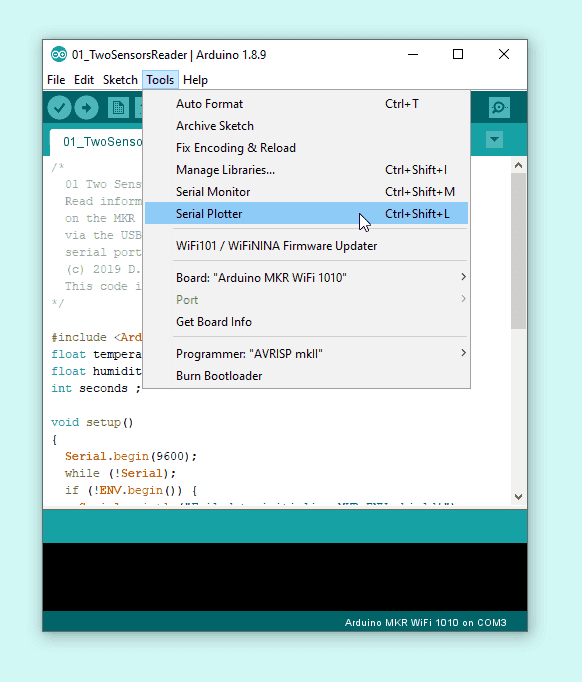Open the Sketch menu
The height and width of the screenshot is (682, 582).
pyautogui.click(x=120, y=80)
